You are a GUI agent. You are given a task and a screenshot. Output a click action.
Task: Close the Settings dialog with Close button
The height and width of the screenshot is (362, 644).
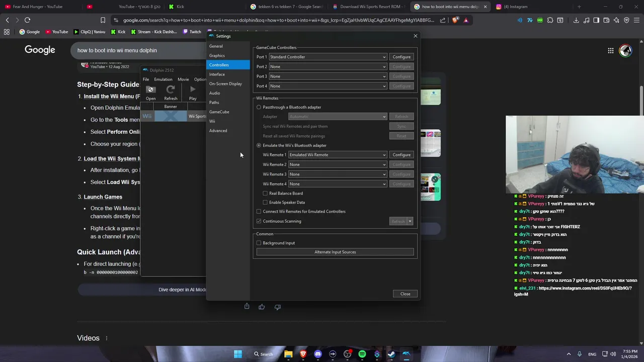point(405,294)
